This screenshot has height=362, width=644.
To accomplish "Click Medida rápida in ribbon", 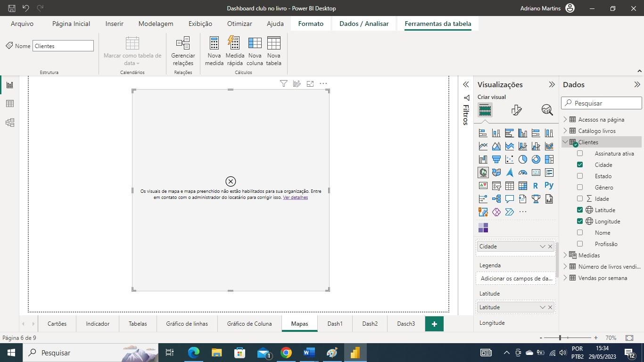I will [235, 51].
